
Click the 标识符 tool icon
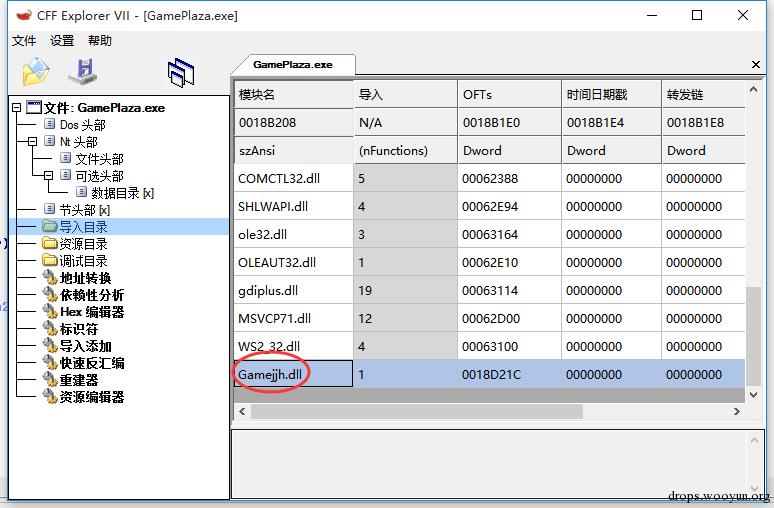click(x=50, y=329)
